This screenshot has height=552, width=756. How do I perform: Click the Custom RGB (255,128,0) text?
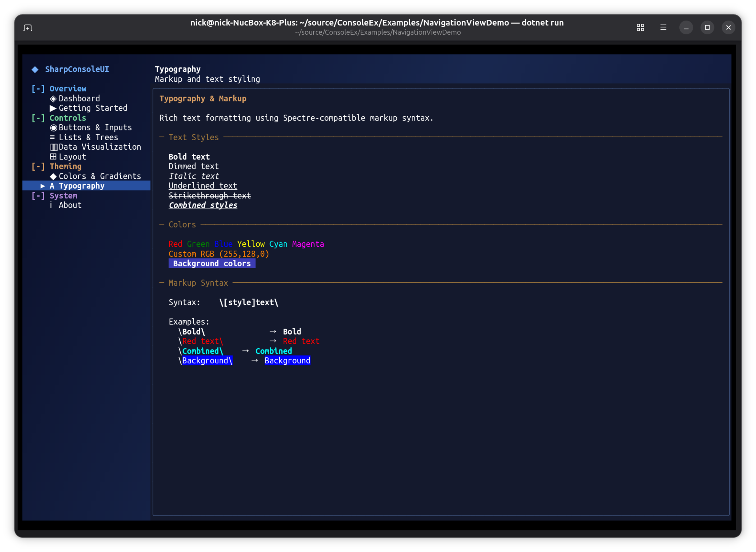[x=219, y=254]
